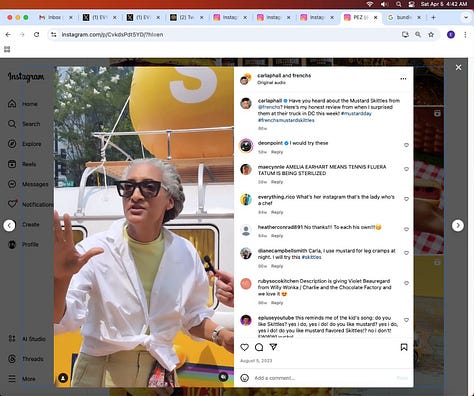Like maecynnie's comment

(406, 169)
